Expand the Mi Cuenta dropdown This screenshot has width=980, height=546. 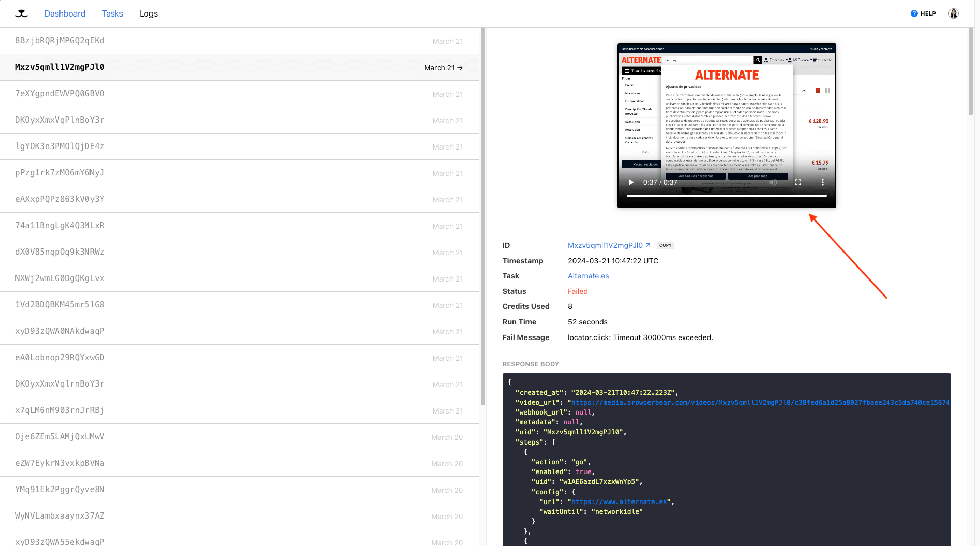tap(811, 60)
